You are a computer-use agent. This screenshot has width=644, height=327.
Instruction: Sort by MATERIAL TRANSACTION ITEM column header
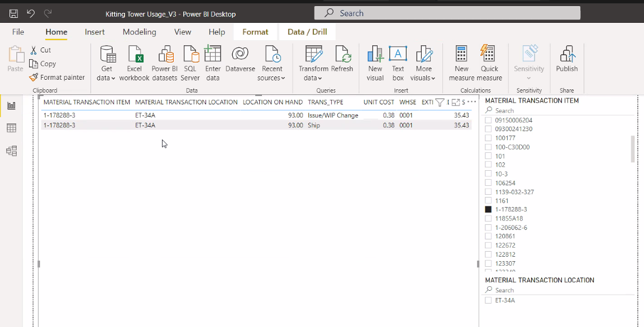[87, 102]
